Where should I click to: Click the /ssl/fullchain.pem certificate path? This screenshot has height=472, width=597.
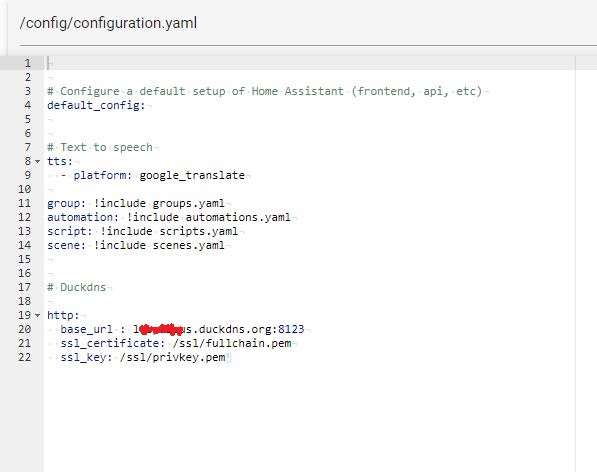(232, 343)
